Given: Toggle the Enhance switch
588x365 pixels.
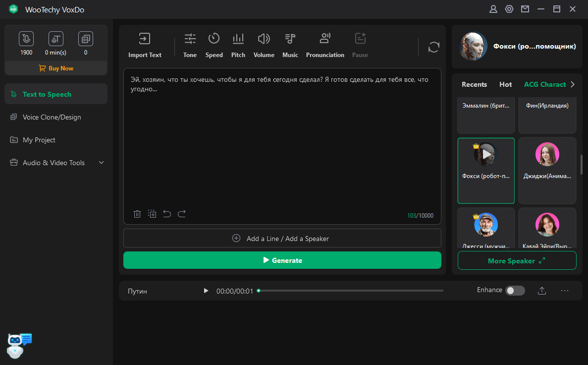Looking at the screenshot, I should point(515,291).
